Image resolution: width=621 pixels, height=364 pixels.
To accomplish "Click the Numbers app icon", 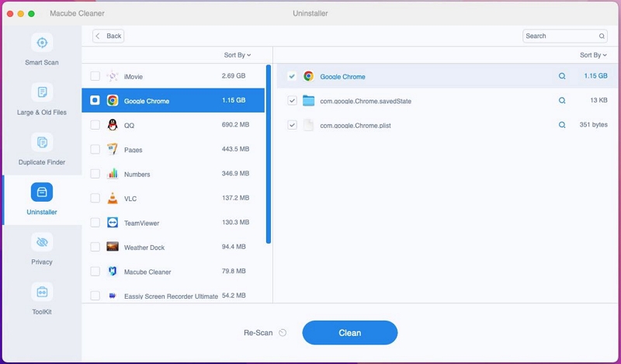I will click(113, 174).
